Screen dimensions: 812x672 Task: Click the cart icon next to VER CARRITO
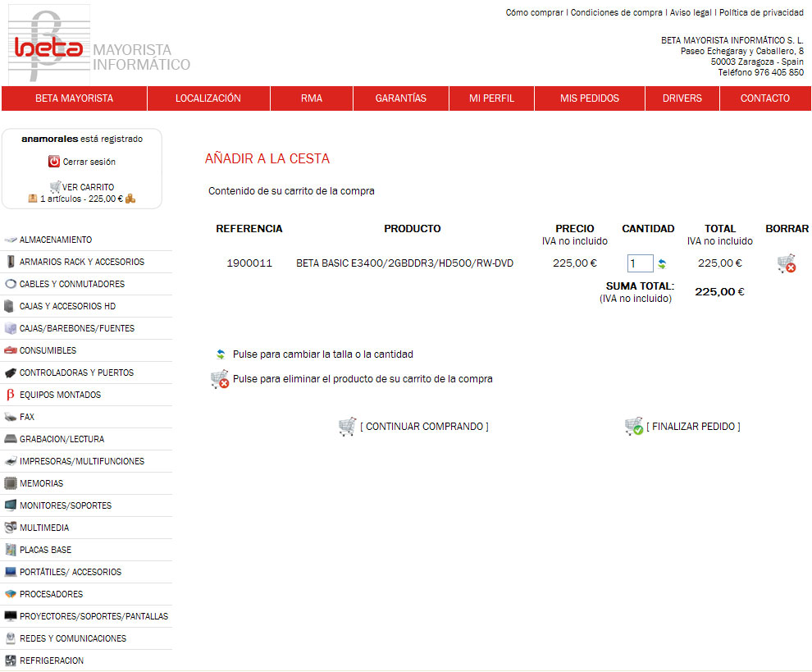tap(56, 186)
